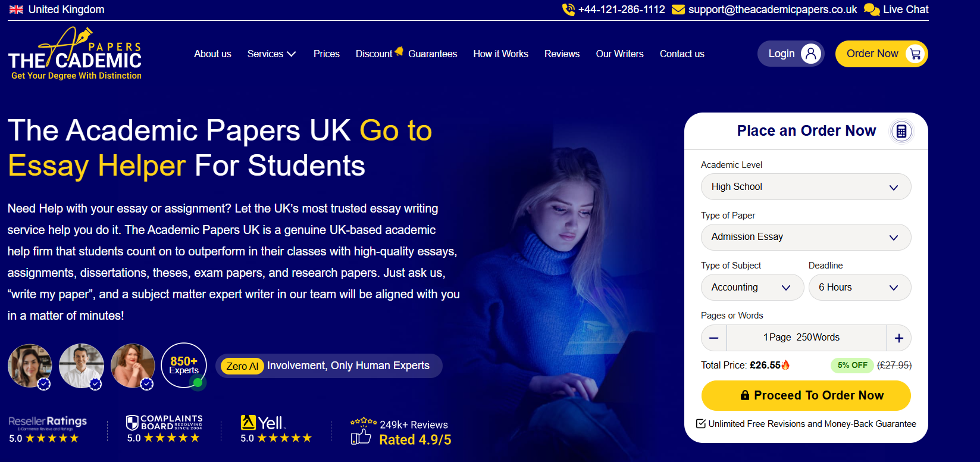Click the Yell rating logo
Viewport: 980px width, 462px height.
(262, 423)
